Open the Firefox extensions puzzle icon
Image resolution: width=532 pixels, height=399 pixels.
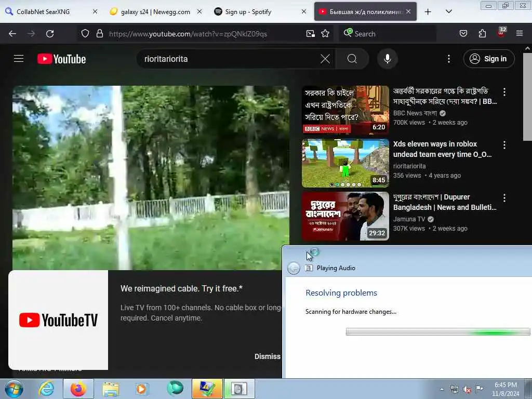[x=482, y=34]
